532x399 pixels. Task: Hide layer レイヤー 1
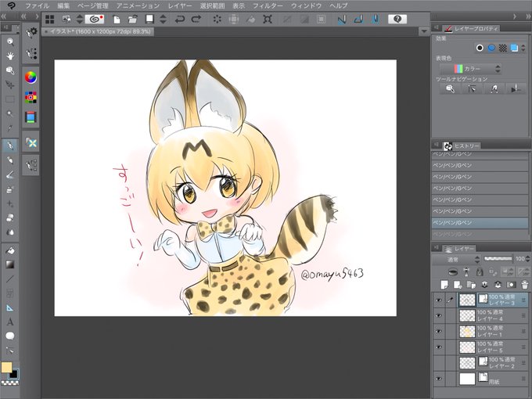439,331
